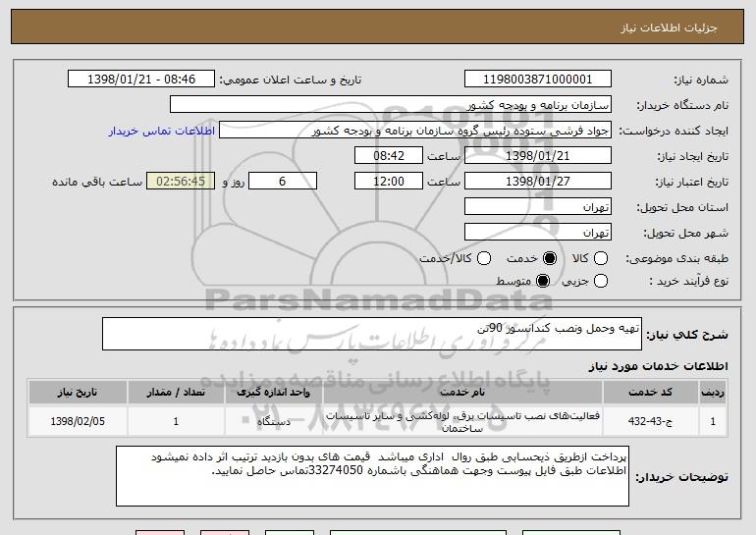756x535 pixels.
Task: Click the validity date 1398/01/27 field
Action: [x=538, y=182]
